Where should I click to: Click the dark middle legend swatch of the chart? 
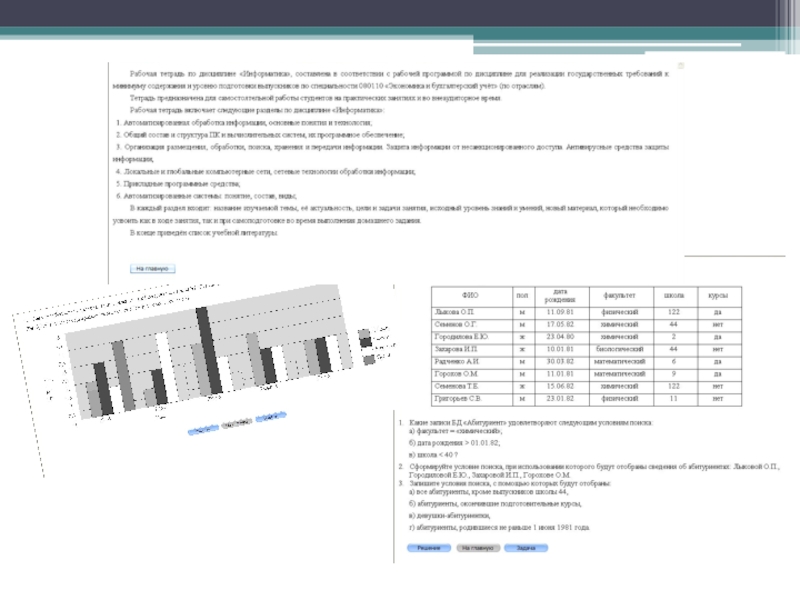(x=366, y=342)
